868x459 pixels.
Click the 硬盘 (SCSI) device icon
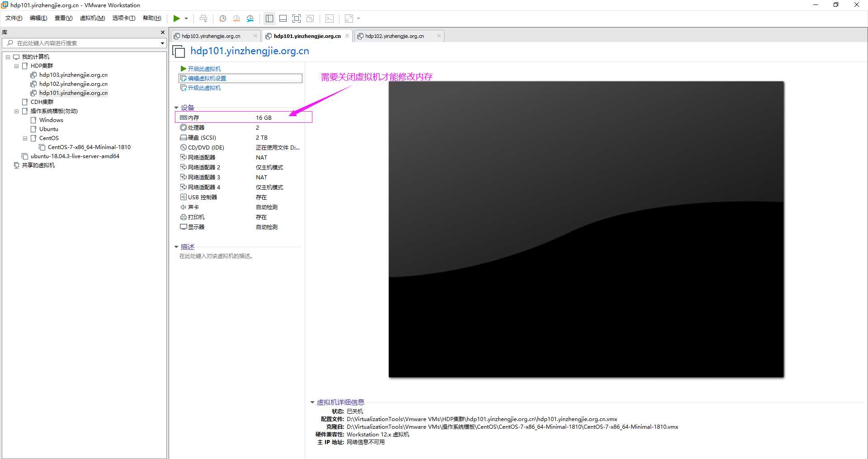tap(184, 137)
